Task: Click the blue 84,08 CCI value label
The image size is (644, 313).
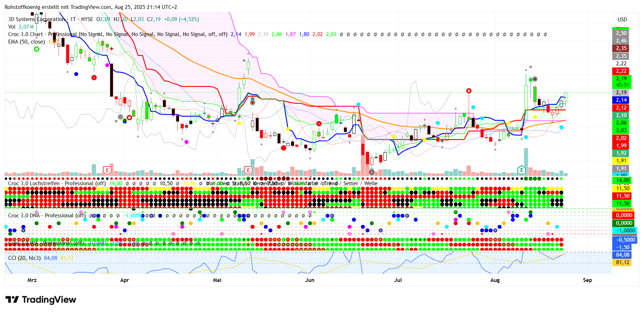Action: click(x=622, y=255)
